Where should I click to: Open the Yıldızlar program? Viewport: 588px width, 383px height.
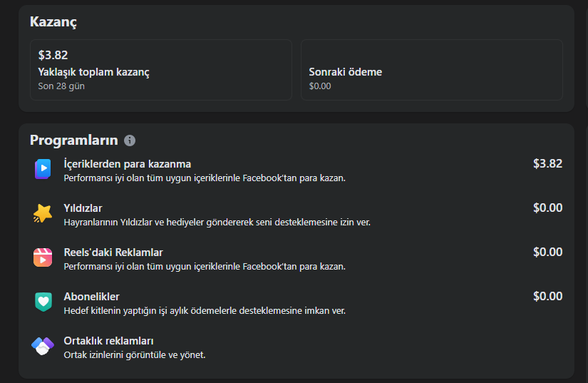click(x=296, y=215)
